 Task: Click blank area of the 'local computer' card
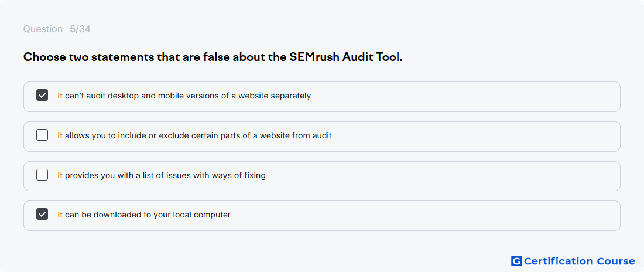(x=423, y=216)
